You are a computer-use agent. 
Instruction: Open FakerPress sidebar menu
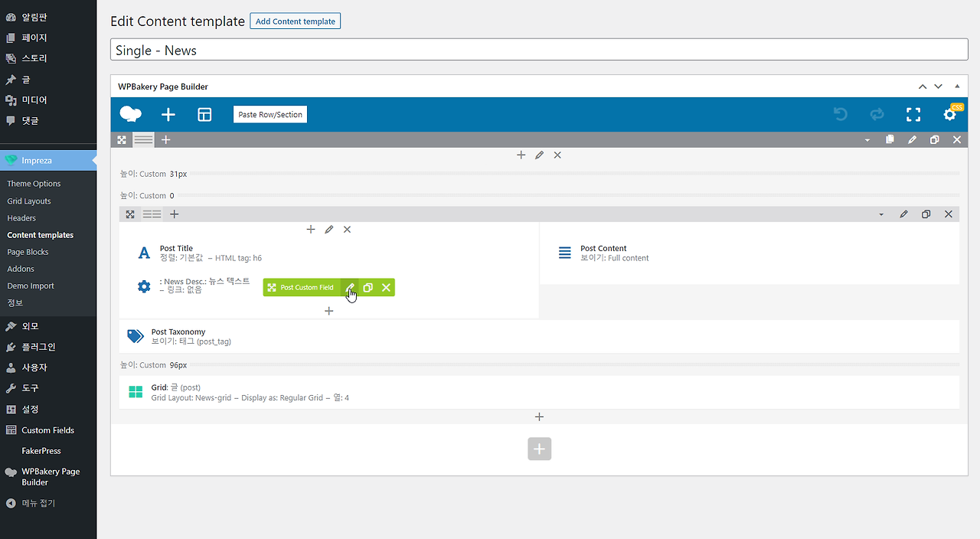tap(48, 451)
